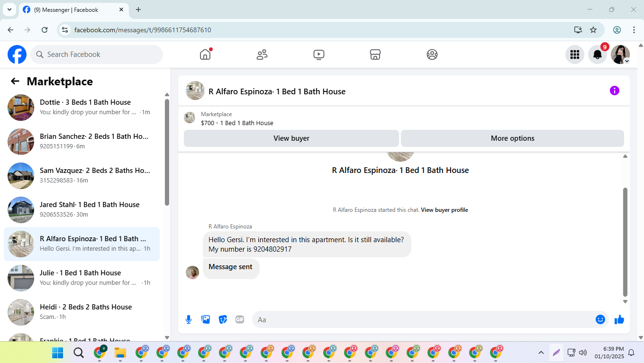Open the Dottie 3 Beds 1 Bath House chat

click(x=82, y=108)
